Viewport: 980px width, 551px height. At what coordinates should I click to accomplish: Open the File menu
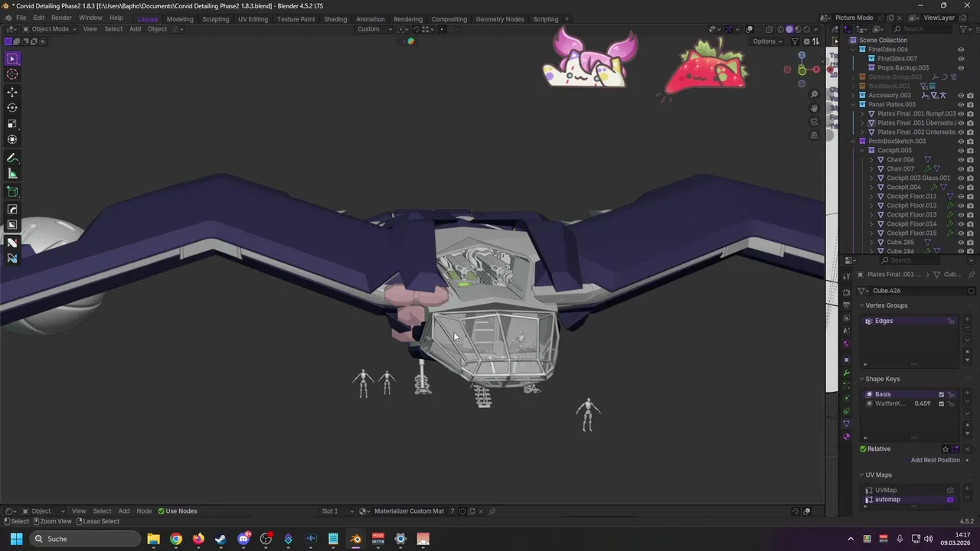tap(21, 18)
